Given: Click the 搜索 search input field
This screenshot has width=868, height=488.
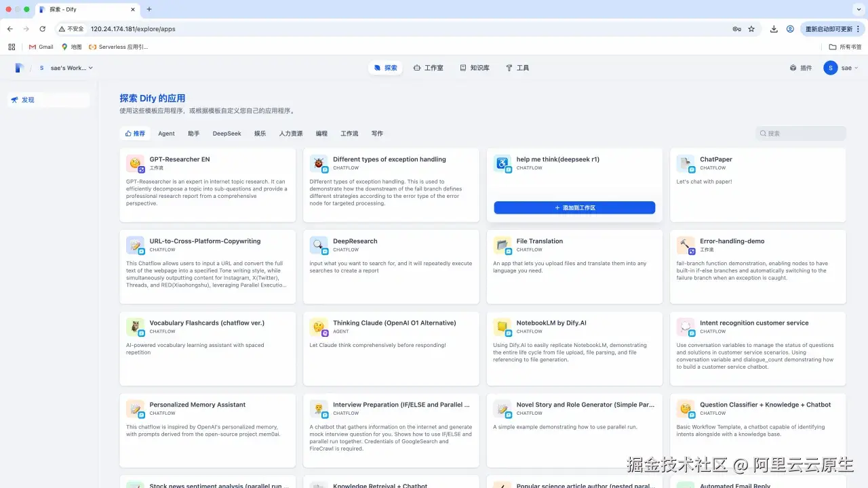Looking at the screenshot, I should click(x=801, y=134).
